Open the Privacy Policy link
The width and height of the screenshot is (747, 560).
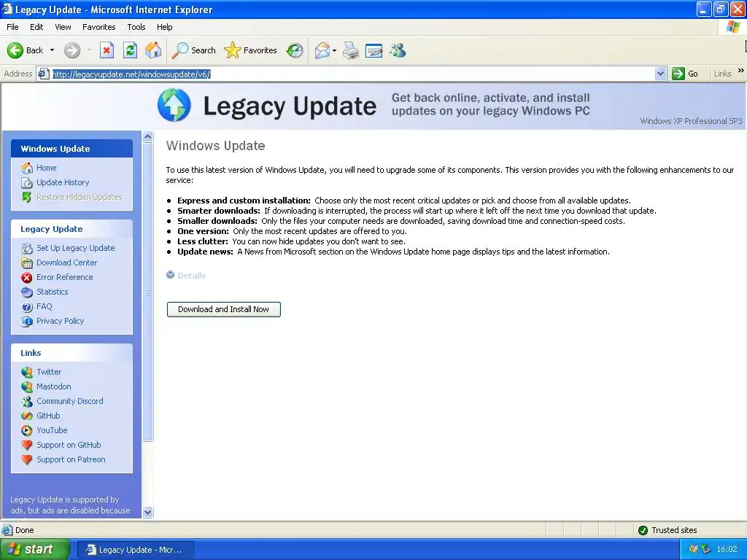tap(60, 321)
